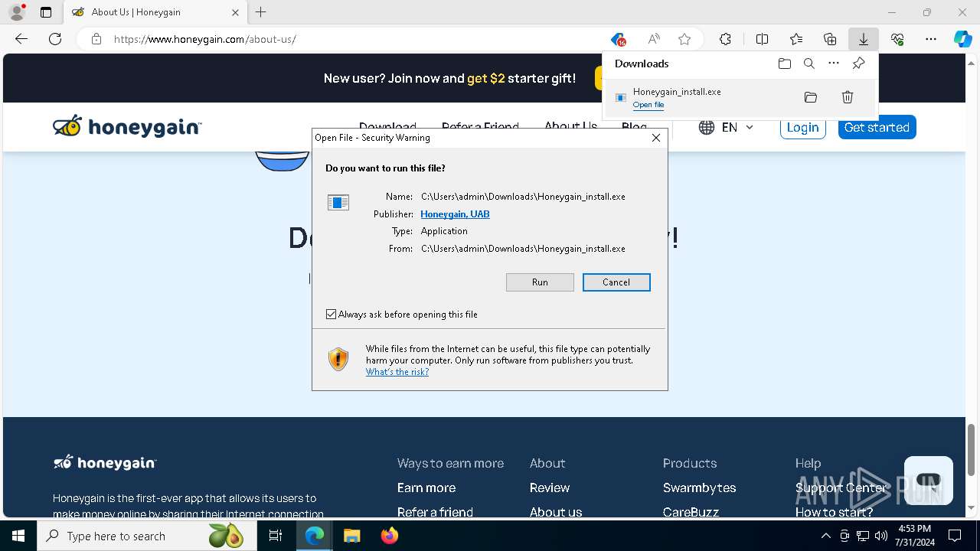Pin the Downloads panel
Image resolution: width=980 pixels, height=551 pixels.
click(858, 64)
